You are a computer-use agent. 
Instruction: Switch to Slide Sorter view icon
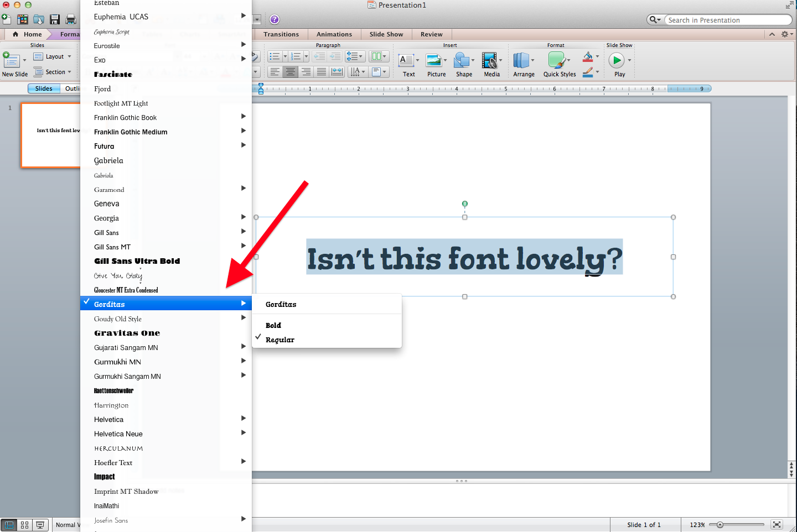[x=24, y=524]
